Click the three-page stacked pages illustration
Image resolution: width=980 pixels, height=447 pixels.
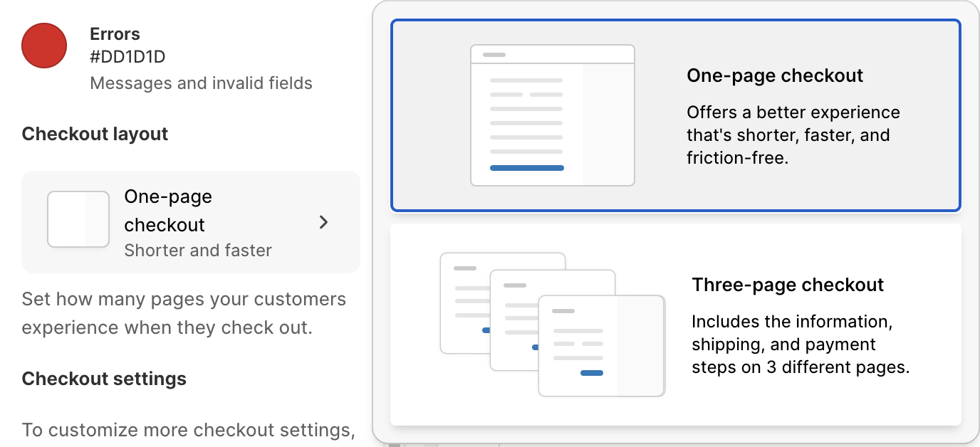point(552,325)
